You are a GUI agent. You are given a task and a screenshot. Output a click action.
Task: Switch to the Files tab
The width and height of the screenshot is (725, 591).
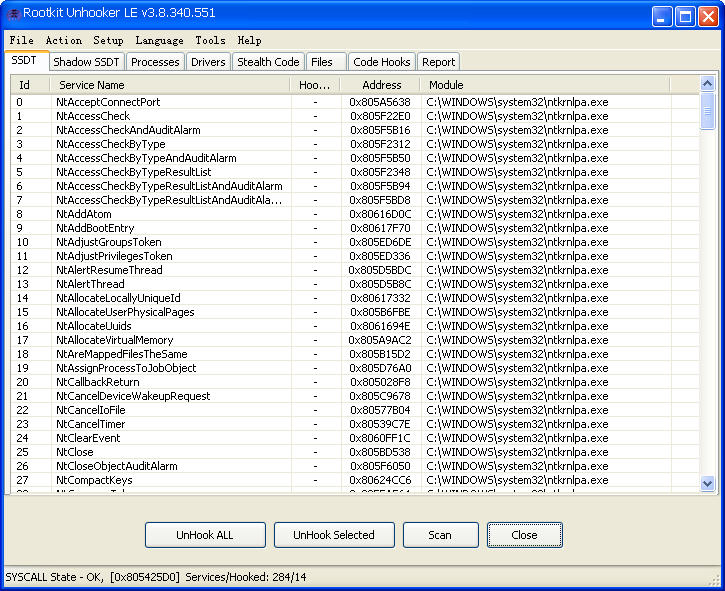(x=326, y=62)
